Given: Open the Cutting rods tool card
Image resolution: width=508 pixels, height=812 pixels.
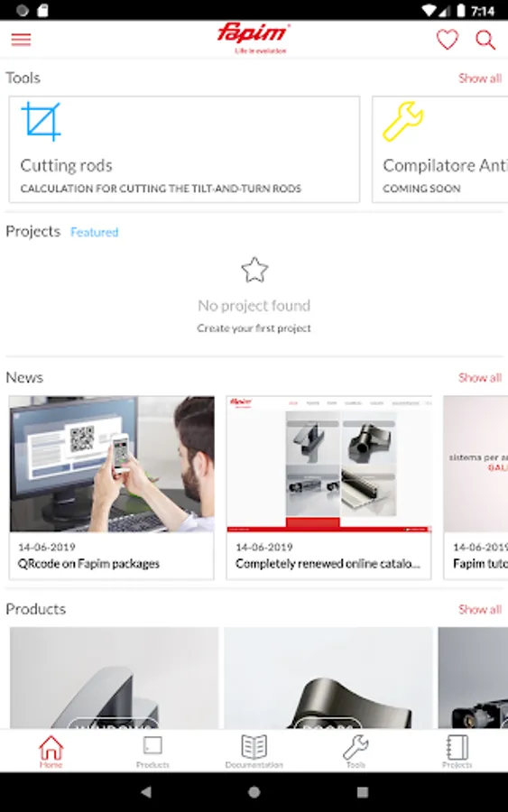Looking at the screenshot, I should pos(184,149).
